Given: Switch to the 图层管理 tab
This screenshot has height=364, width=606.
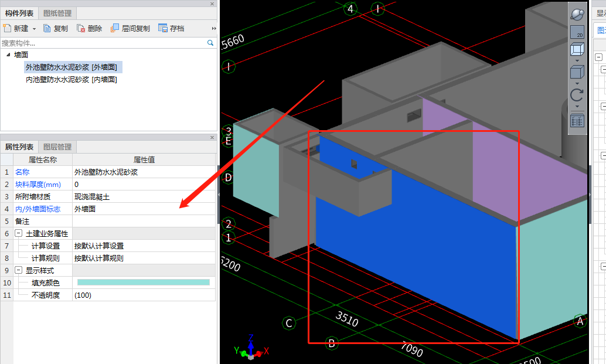Looking at the screenshot, I should (x=57, y=147).
